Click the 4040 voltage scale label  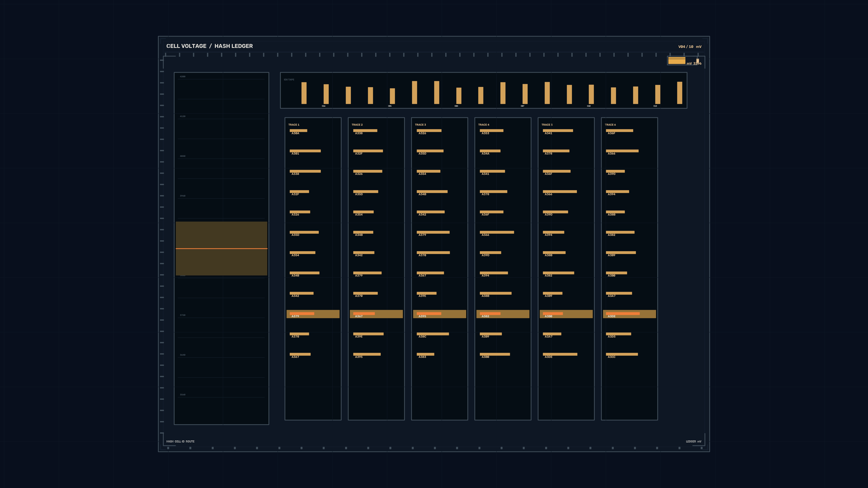[182, 156]
